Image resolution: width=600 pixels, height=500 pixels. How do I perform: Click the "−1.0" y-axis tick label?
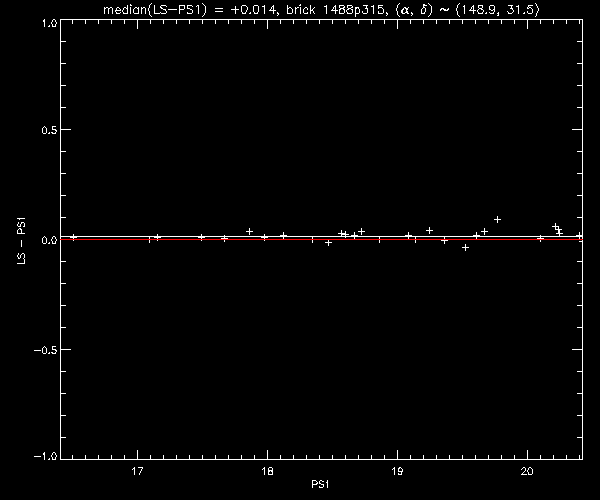(x=45, y=456)
